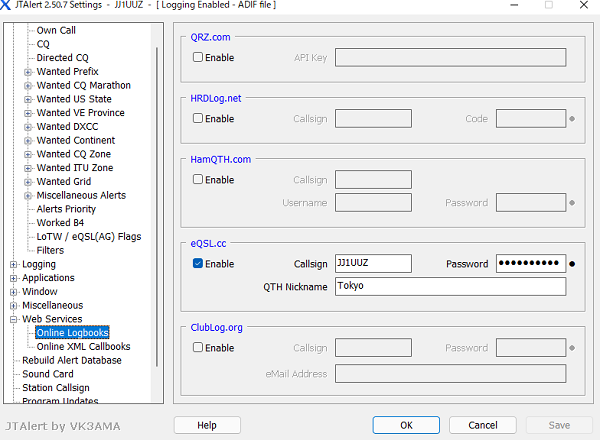Enable the QRZ.com logbook checkbox

click(198, 58)
